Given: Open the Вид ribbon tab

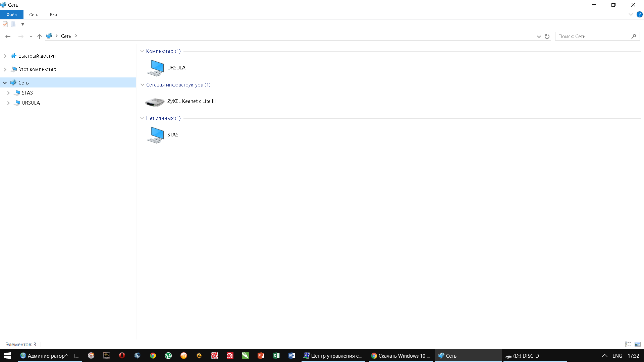Looking at the screenshot, I should (x=53, y=14).
